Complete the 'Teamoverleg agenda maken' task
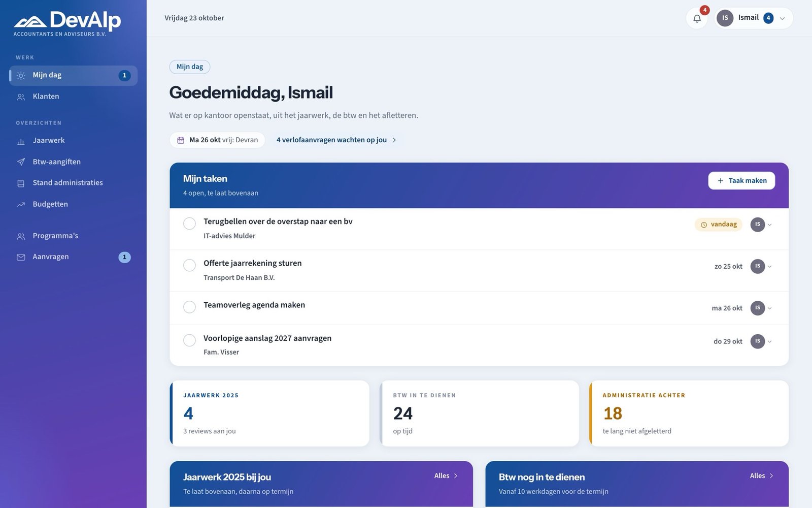 [x=189, y=307]
